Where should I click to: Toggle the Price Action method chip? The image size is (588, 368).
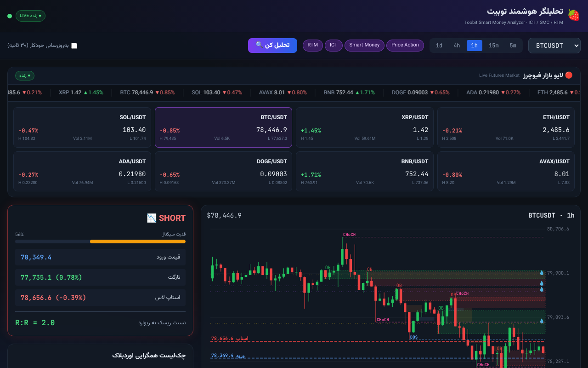coord(405,45)
